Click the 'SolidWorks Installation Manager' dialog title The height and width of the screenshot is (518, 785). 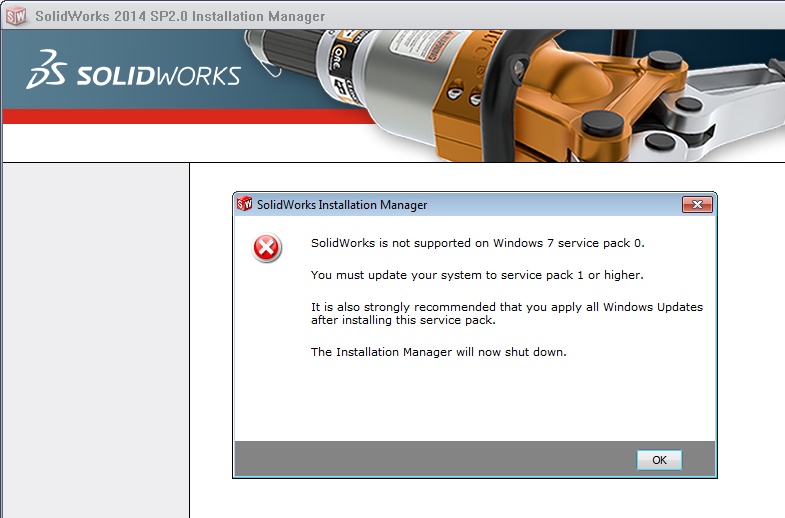342,205
